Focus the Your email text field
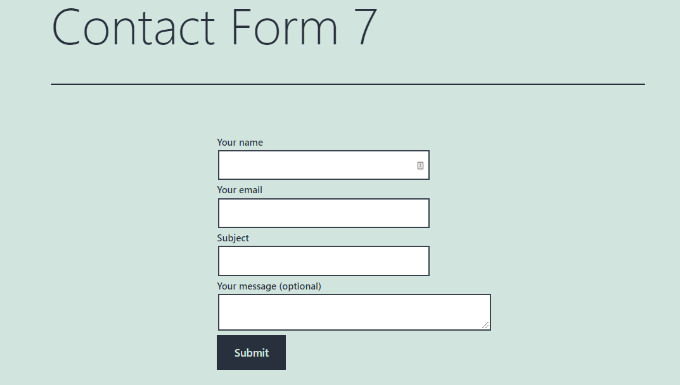This screenshot has width=680, height=385. [x=324, y=213]
